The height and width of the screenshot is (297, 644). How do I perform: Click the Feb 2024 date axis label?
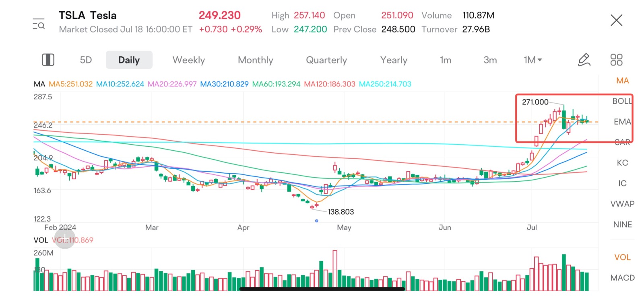tap(60, 227)
